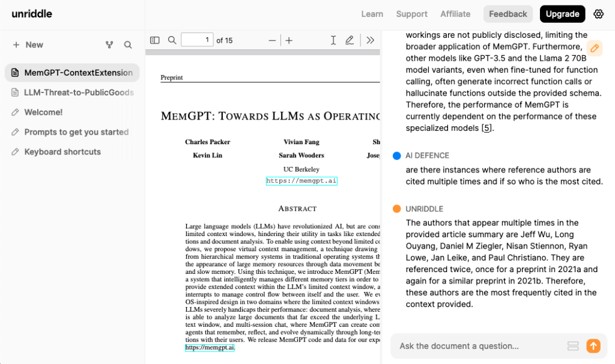The width and height of the screenshot is (615, 364).
Task: Activate the draw annotation pen tool
Action: [350, 40]
